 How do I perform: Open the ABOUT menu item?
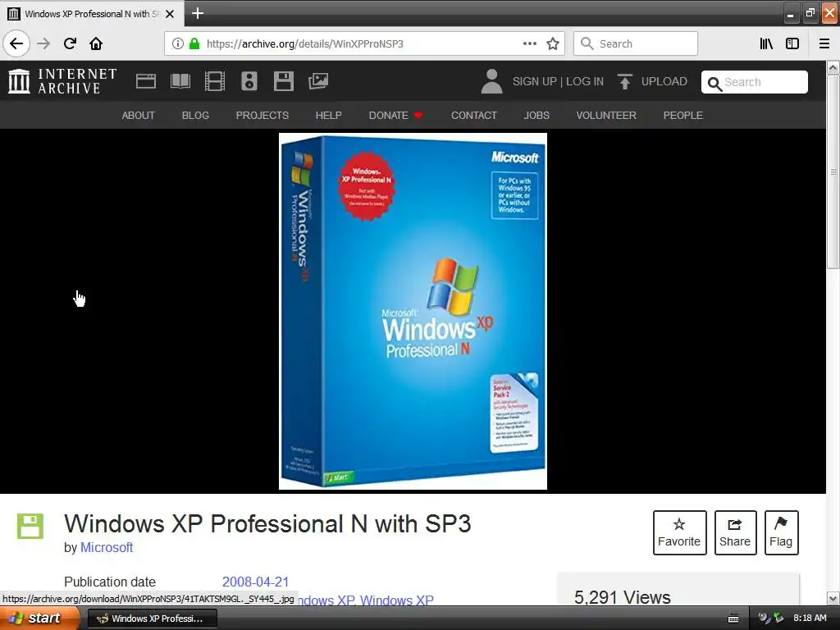point(138,115)
